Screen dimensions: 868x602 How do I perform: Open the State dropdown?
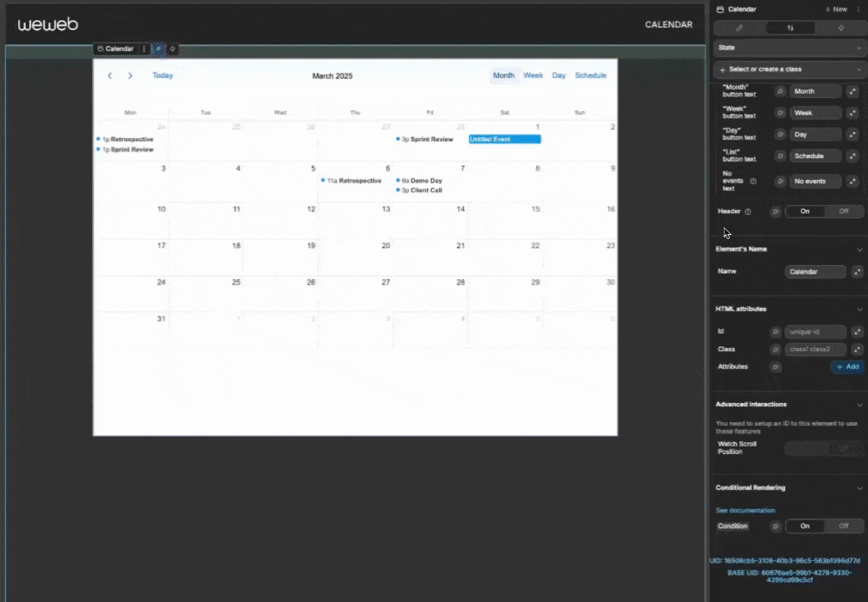point(787,48)
